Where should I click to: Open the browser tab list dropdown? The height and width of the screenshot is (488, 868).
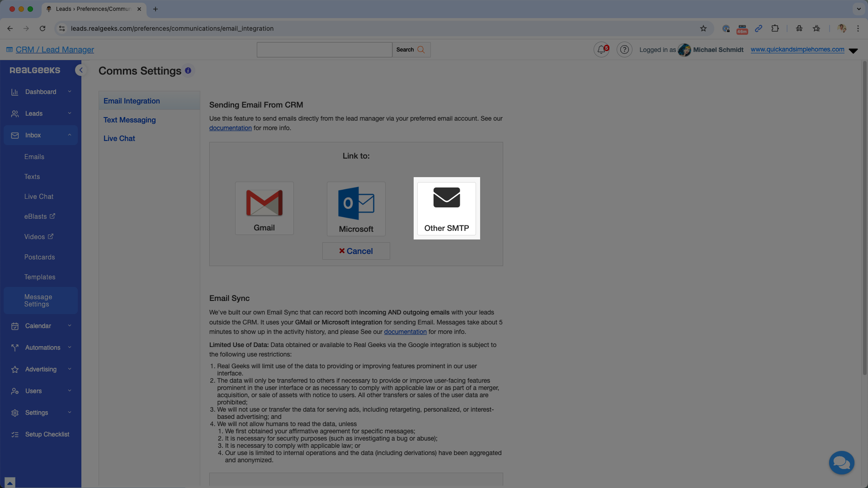point(859,9)
